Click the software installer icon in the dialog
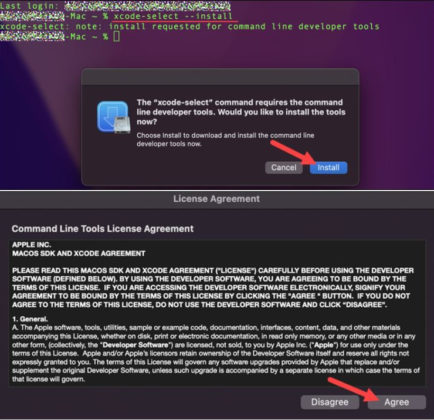Viewport: 434px width, 420px height. [113, 117]
